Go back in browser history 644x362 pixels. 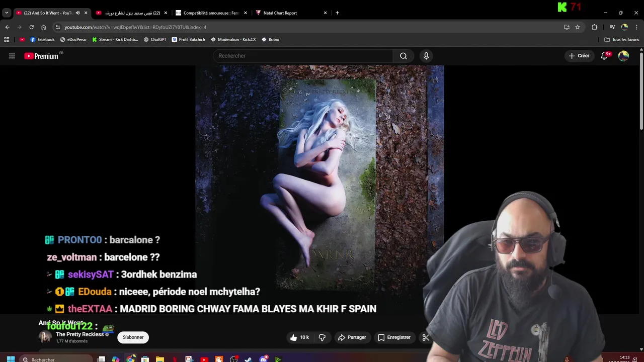(x=7, y=27)
